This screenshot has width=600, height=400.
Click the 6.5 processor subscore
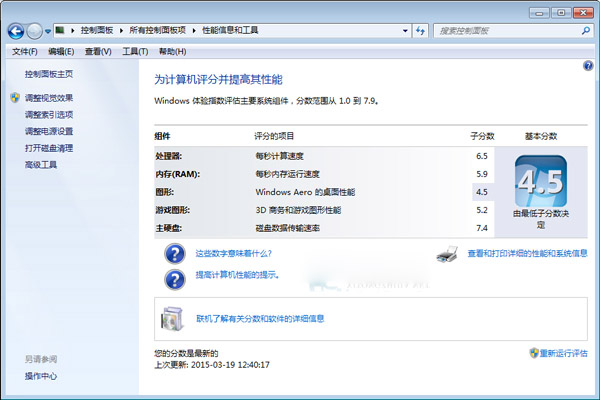click(482, 156)
